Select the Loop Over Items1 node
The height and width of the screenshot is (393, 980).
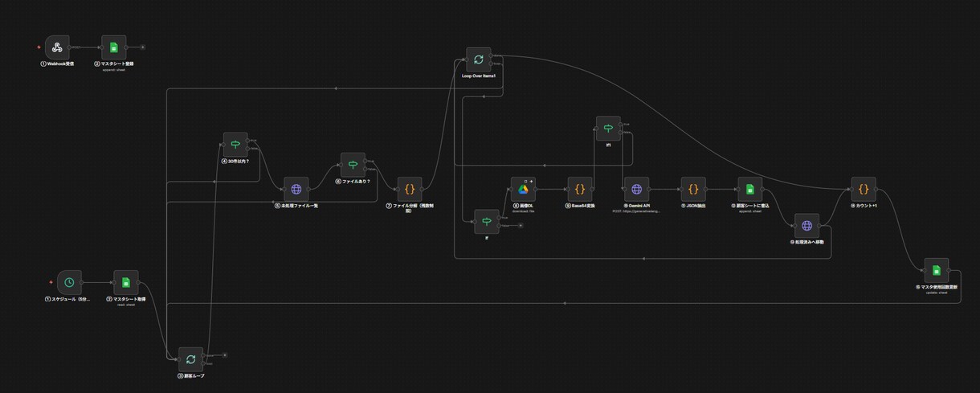tap(479, 59)
